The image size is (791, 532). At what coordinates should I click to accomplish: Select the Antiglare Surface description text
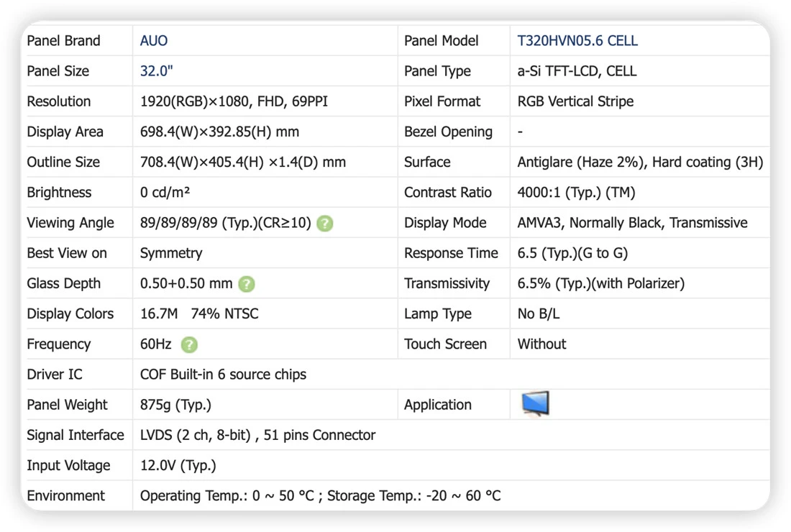[640, 162]
